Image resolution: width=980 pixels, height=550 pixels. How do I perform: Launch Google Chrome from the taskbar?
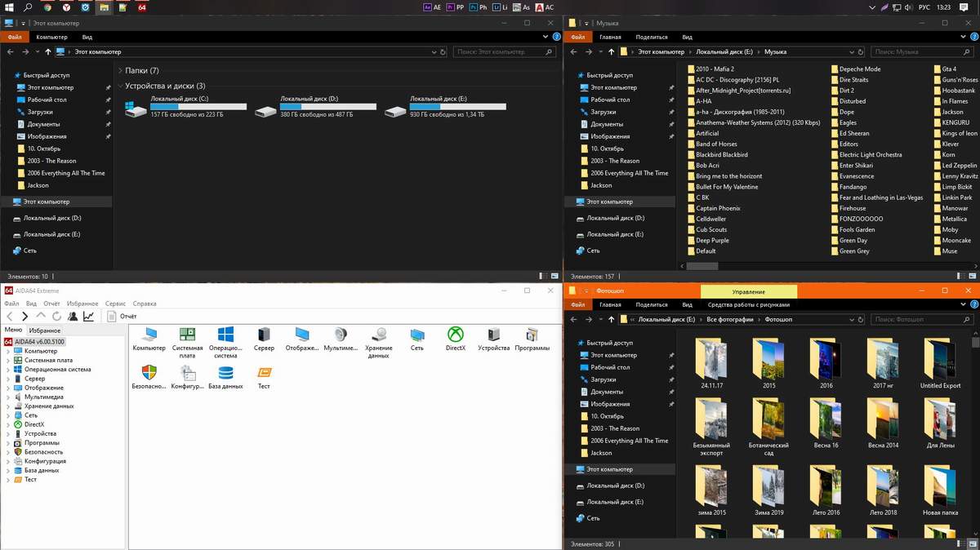(x=47, y=7)
